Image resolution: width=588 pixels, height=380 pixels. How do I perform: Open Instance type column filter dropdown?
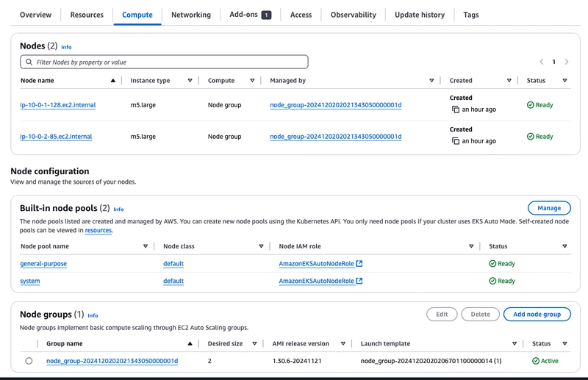tap(190, 81)
